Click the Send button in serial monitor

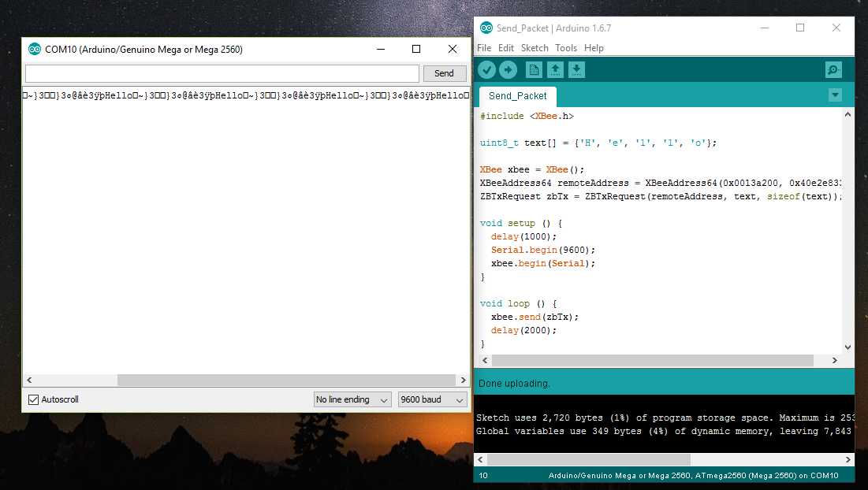444,73
